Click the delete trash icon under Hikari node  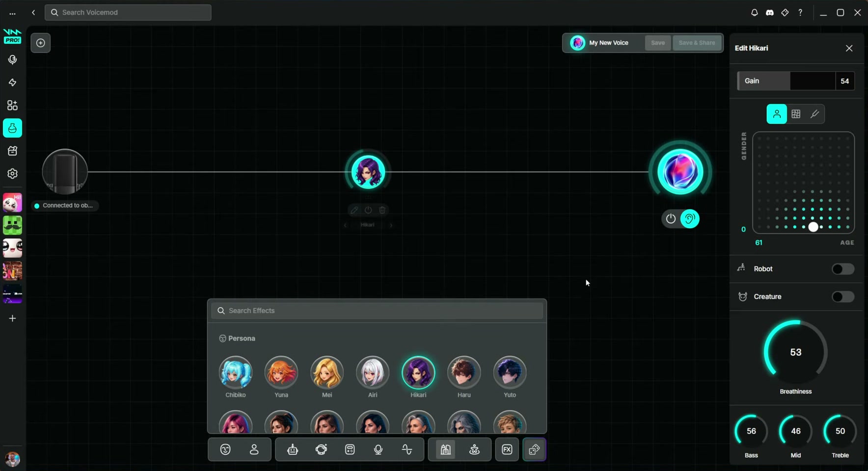pyautogui.click(x=382, y=210)
